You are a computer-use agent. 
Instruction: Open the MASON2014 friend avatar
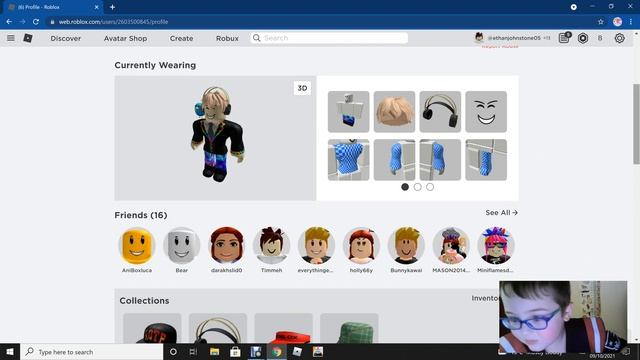click(451, 246)
